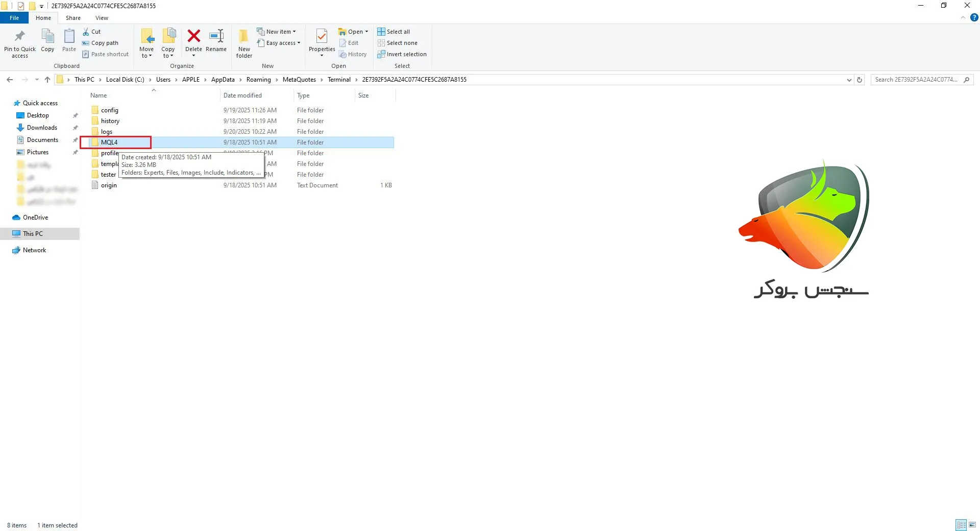Open the Easy access dropdown
The image size is (980, 531).
[x=279, y=43]
